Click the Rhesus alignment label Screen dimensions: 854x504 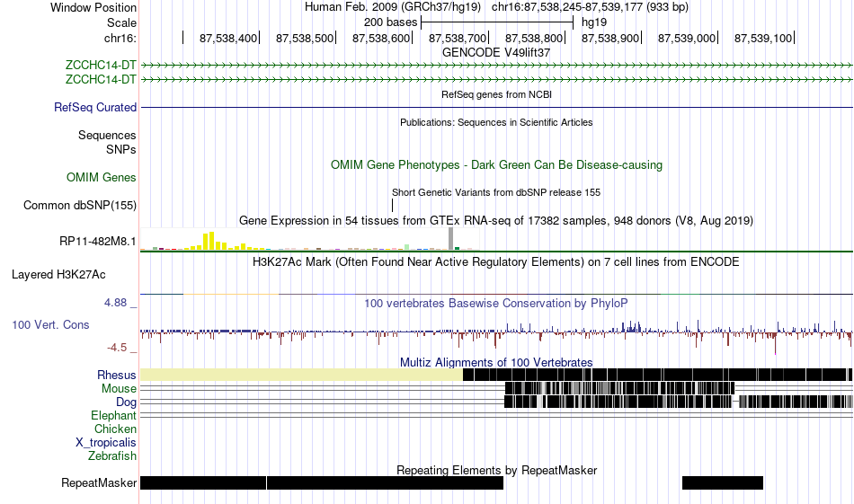pos(117,375)
